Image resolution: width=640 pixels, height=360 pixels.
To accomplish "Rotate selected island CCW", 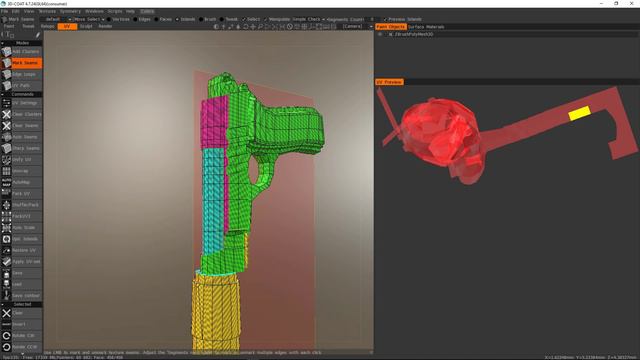I will 22,347.
